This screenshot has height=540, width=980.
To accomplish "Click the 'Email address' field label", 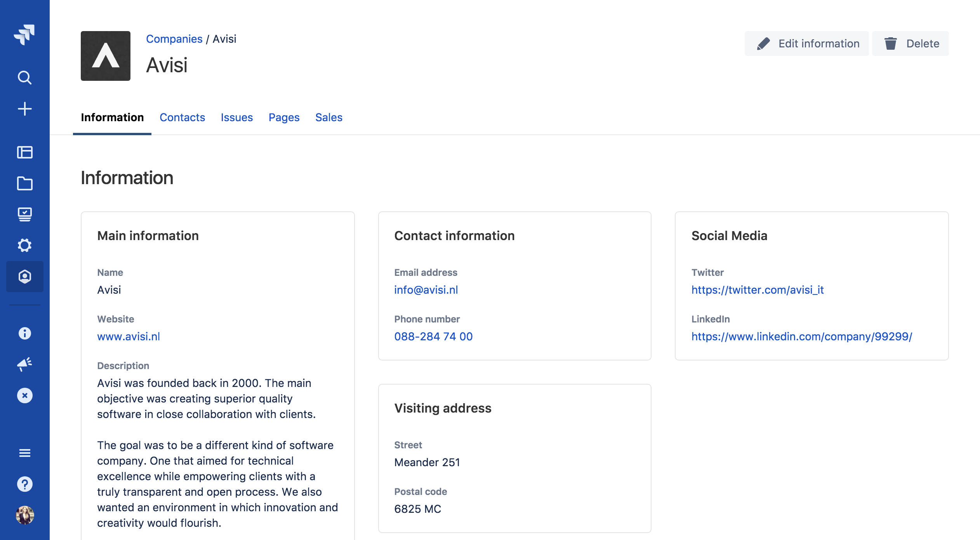I will (426, 272).
